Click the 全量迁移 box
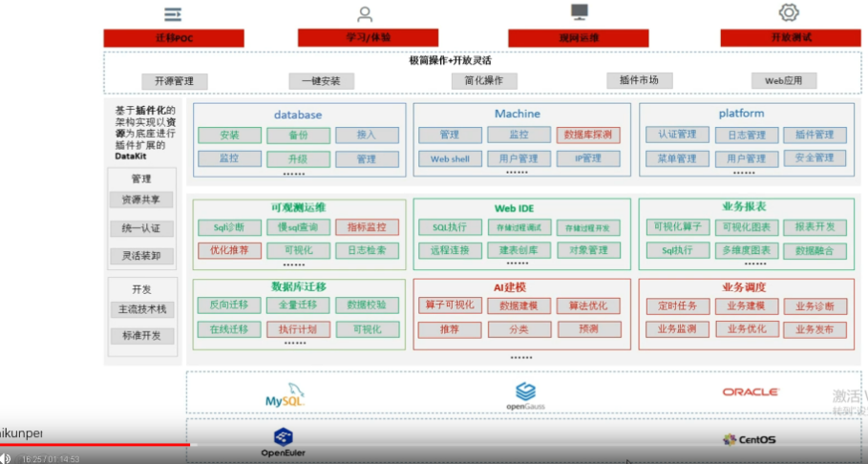The width and height of the screenshot is (868, 464). tap(298, 306)
